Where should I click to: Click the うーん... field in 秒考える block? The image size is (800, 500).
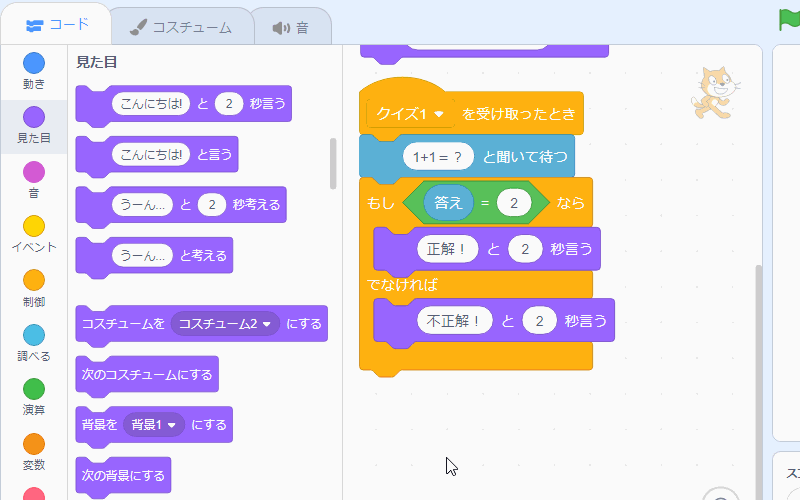click(x=142, y=205)
